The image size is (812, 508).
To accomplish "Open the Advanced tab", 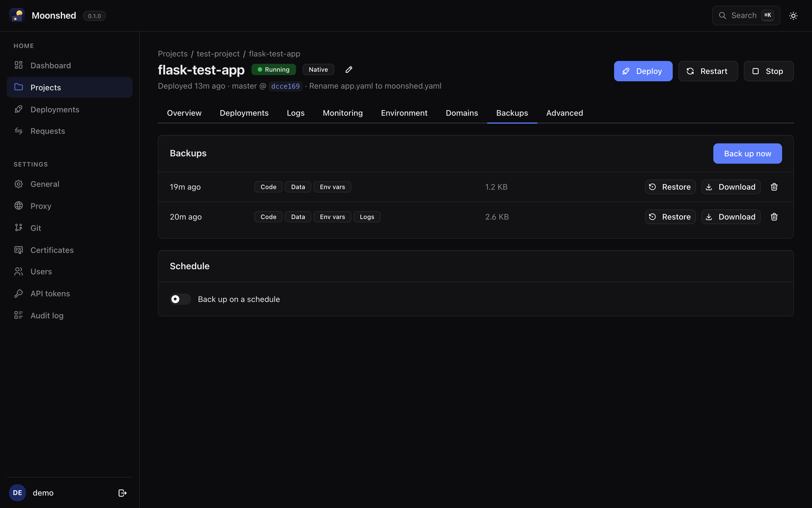I will click(564, 113).
